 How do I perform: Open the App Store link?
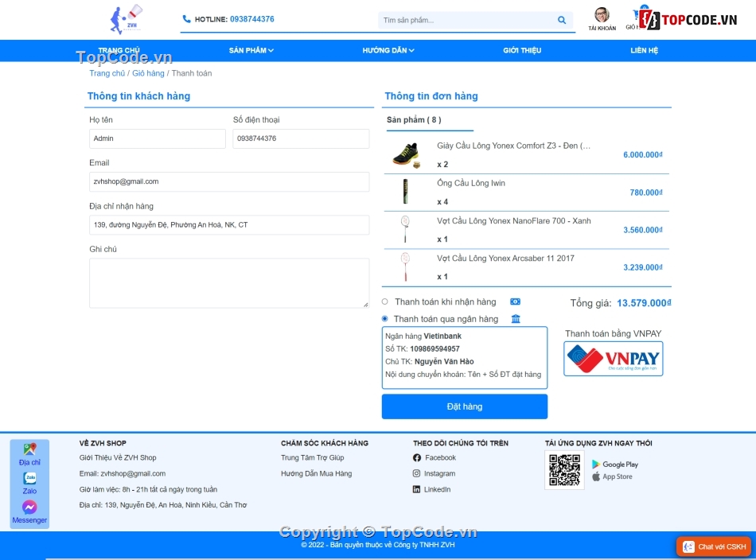618,476
